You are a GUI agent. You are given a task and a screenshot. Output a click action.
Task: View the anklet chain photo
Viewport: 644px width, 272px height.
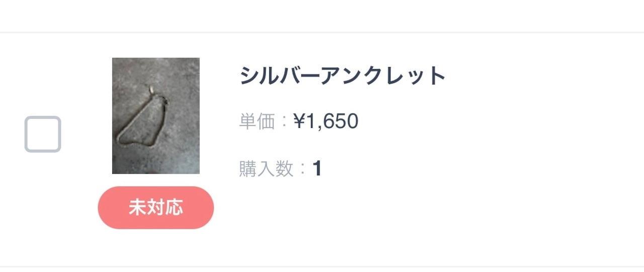(x=156, y=116)
